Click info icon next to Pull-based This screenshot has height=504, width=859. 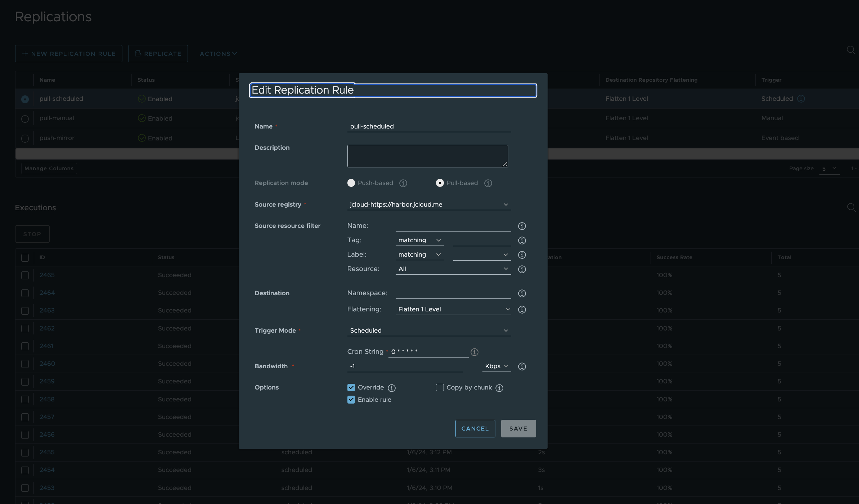click(x=488, y=183)
